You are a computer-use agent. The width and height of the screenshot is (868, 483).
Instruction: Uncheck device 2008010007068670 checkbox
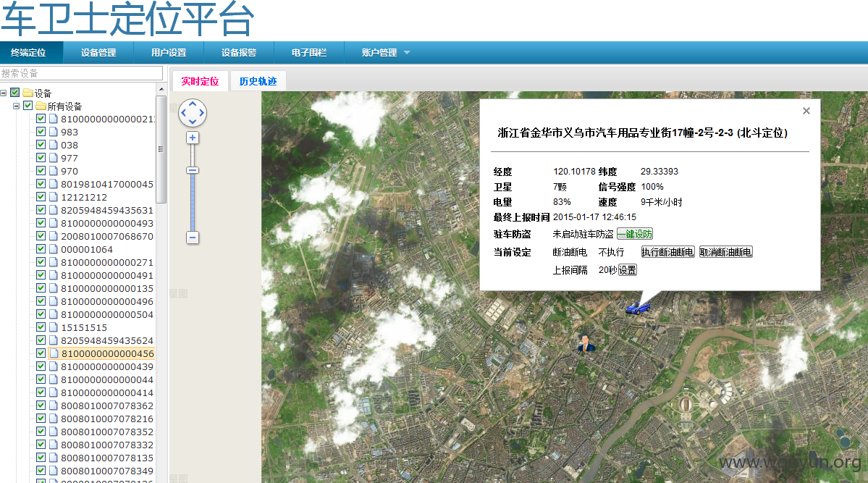point(41,236)
